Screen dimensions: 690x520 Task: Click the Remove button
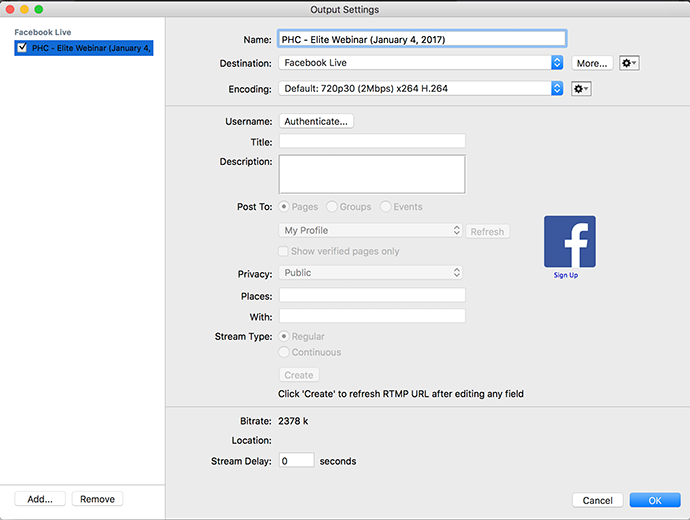coord(97,499)
